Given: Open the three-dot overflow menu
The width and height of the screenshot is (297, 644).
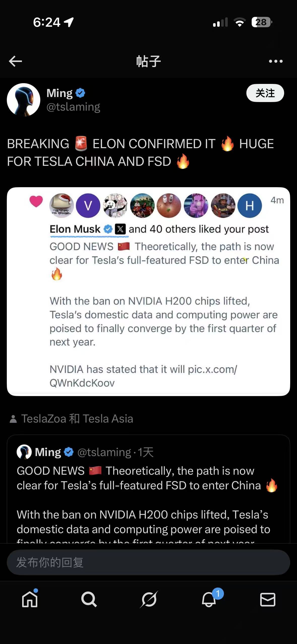Looking at the screenshot, I should click(276, 60).
